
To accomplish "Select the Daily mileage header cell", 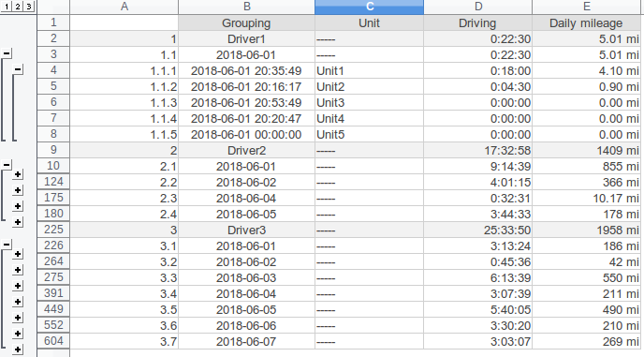I will tap(587, 23).
